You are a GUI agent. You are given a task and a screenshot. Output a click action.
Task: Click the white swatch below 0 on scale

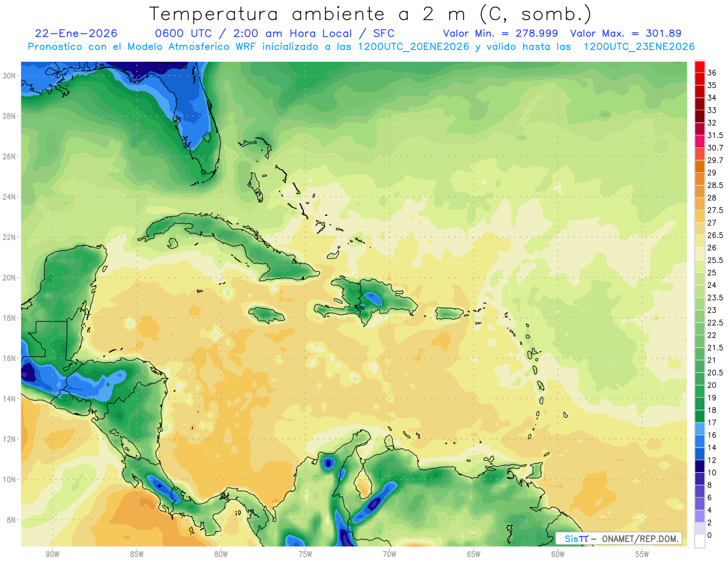pos(699,541)
